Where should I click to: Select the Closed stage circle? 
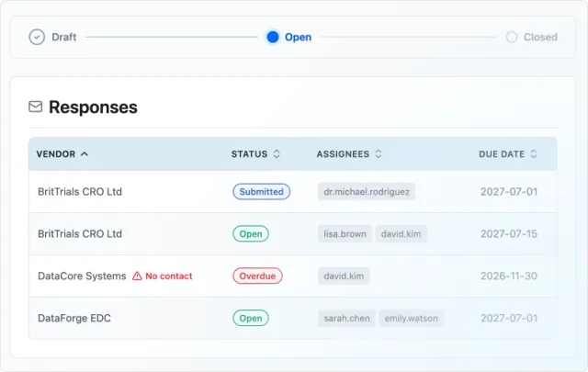pos(512,37)
